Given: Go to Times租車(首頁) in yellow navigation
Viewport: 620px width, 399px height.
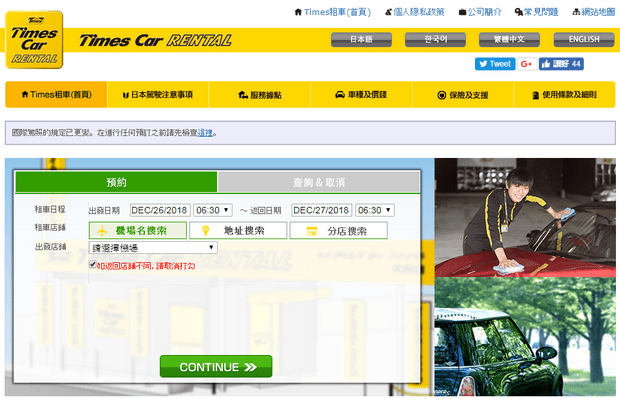Looking at the screenshot, I should pyautogui.click(x=56, y=95).
